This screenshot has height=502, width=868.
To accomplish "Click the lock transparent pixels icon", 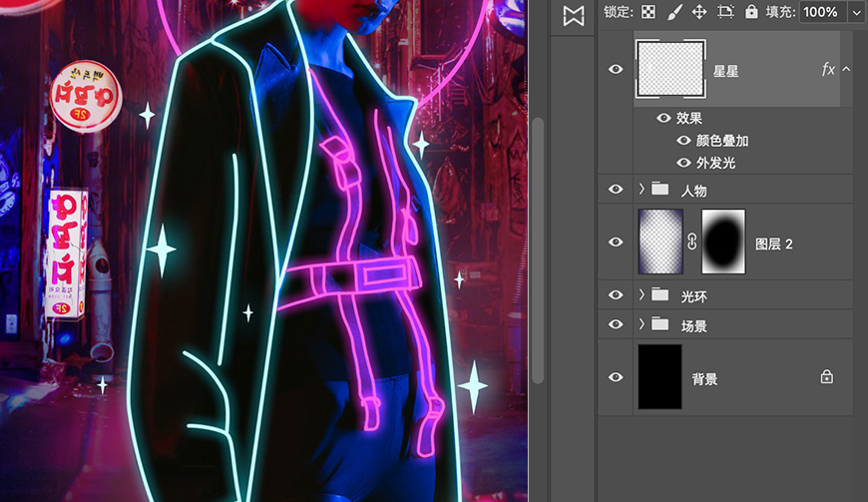I will coord(649,12).
